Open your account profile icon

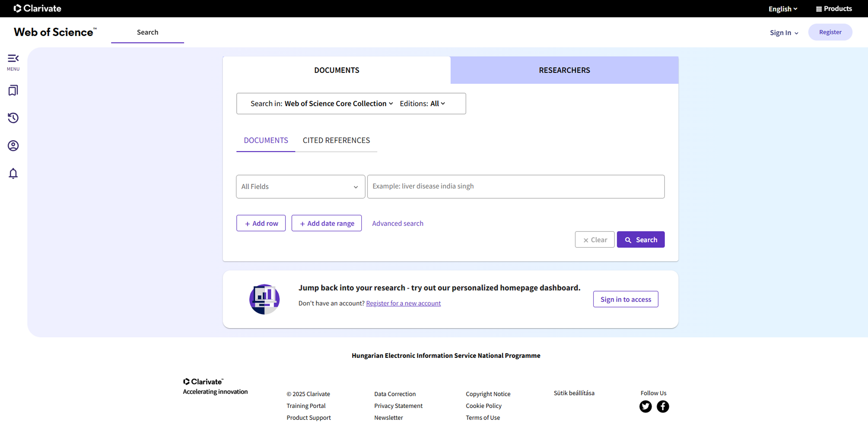click(13, 145)
